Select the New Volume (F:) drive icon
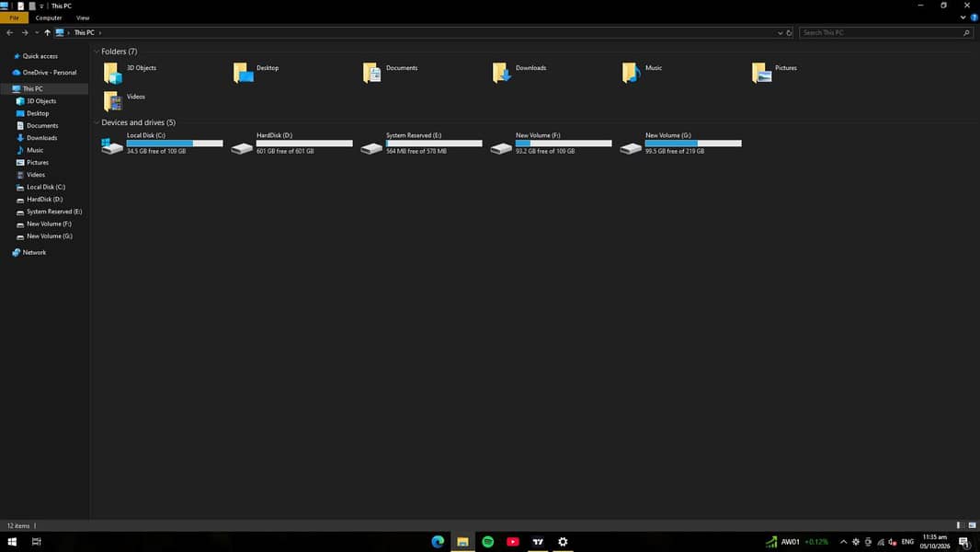 [501, 148]
